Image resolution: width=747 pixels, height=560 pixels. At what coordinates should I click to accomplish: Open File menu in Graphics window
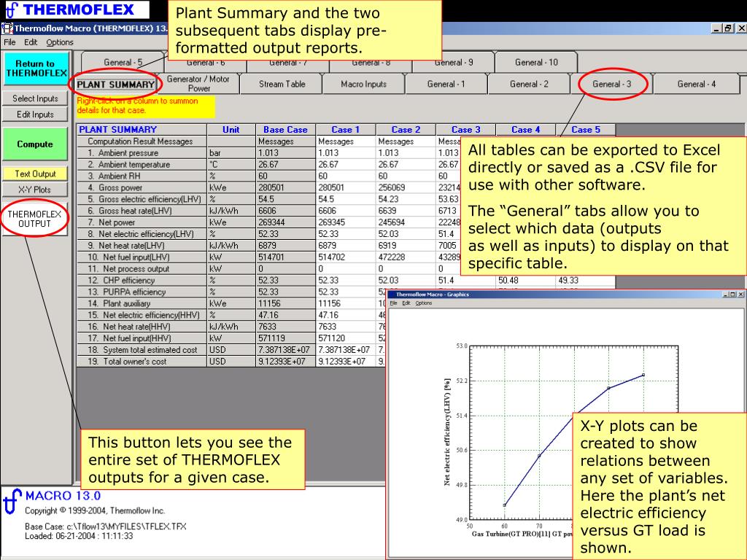click(393, 303)
